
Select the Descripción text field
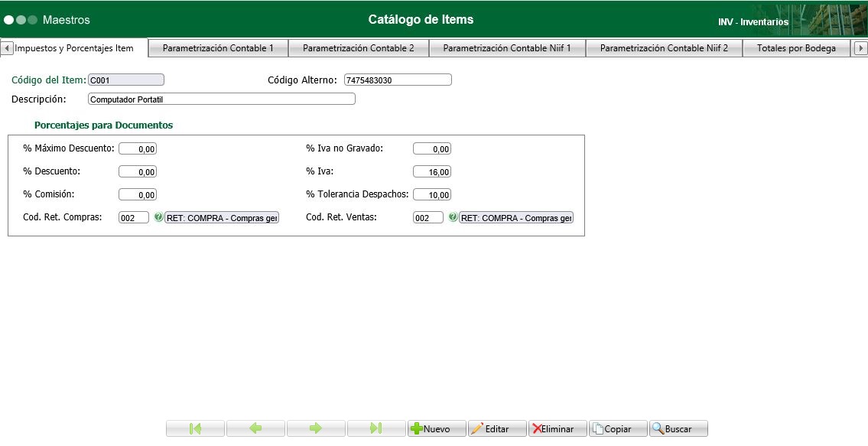(222, 99)
